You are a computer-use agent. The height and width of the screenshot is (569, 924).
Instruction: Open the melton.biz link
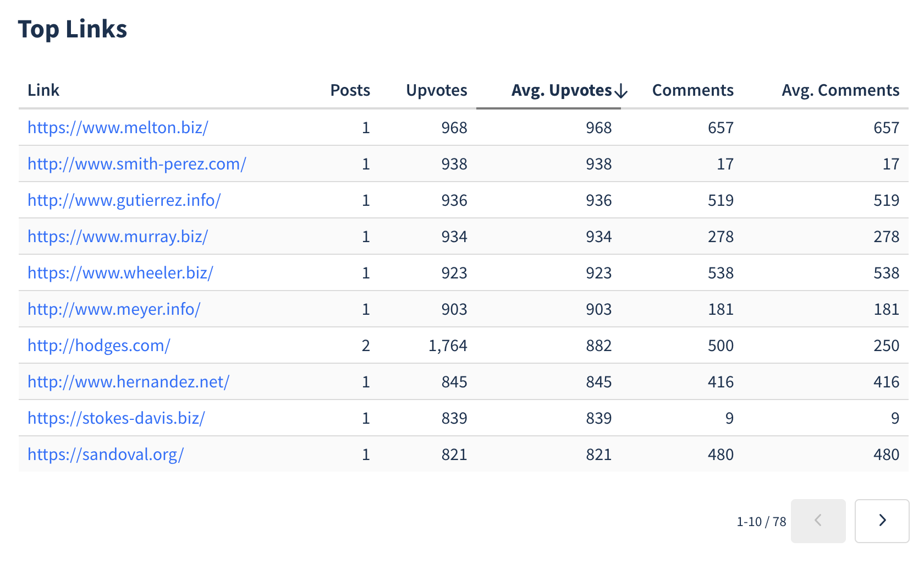(118, 128)
